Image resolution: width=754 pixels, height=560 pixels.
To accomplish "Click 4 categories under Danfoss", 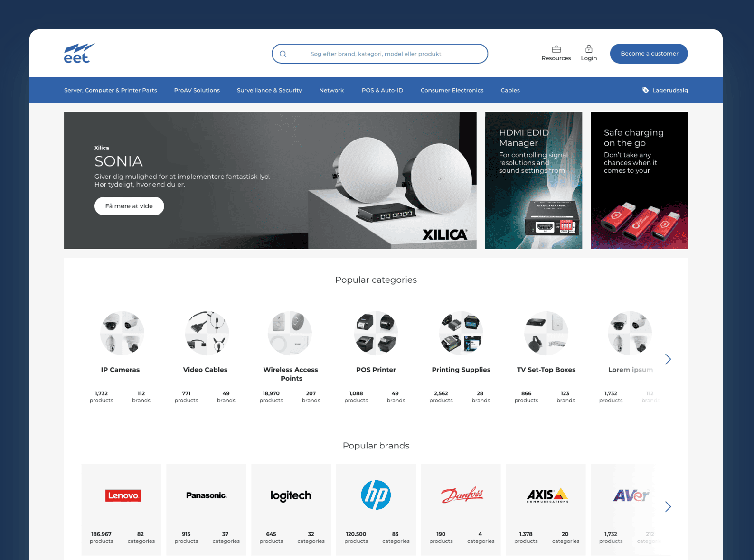I will [x=481, y=537].
